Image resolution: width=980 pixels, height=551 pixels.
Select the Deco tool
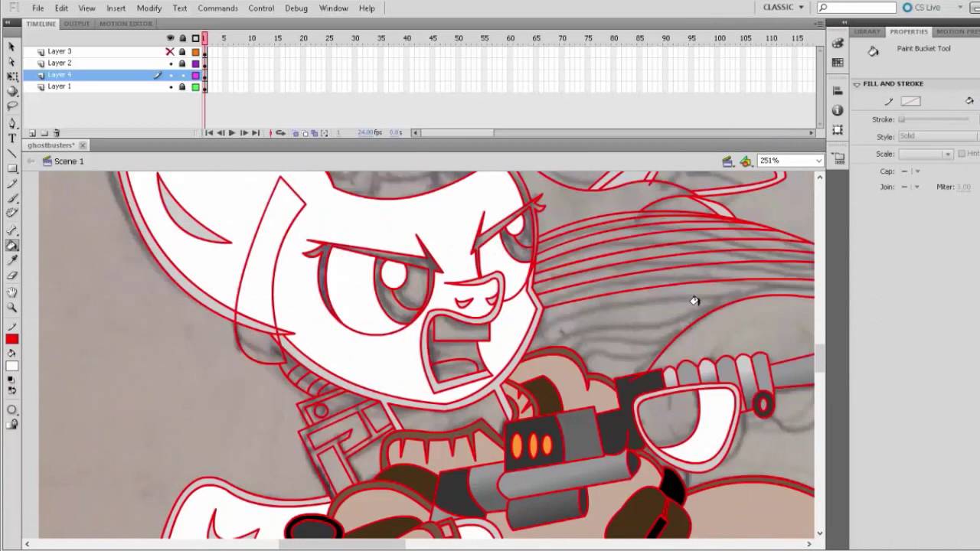(x=11, y=214)
